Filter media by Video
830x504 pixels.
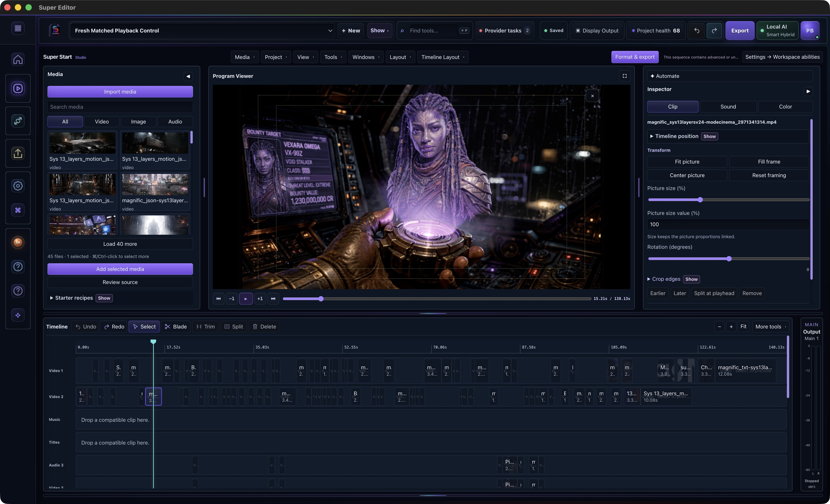click(102, 121)
